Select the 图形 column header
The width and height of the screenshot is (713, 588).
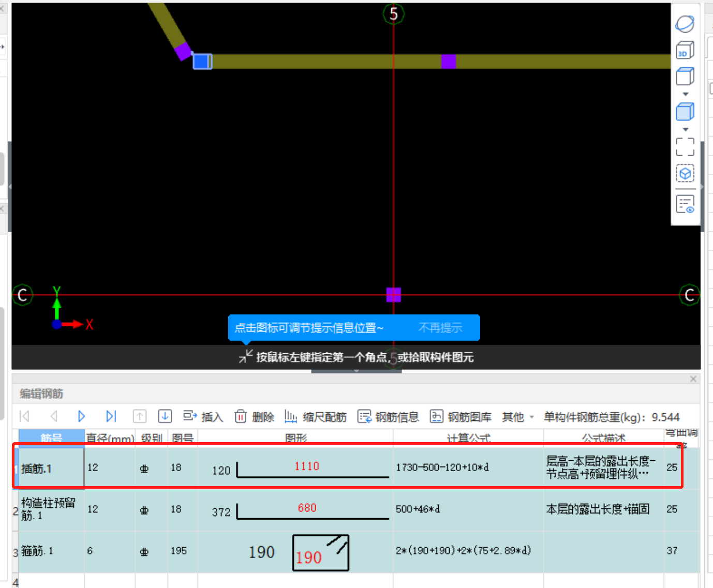click(x=295, y=438)
